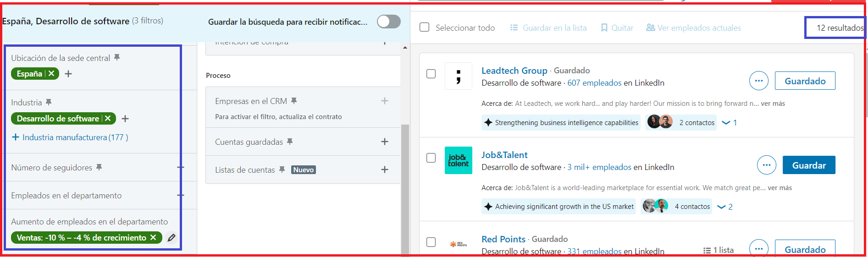Expand Empleados en el departamento filter

[x=180, y=196]
